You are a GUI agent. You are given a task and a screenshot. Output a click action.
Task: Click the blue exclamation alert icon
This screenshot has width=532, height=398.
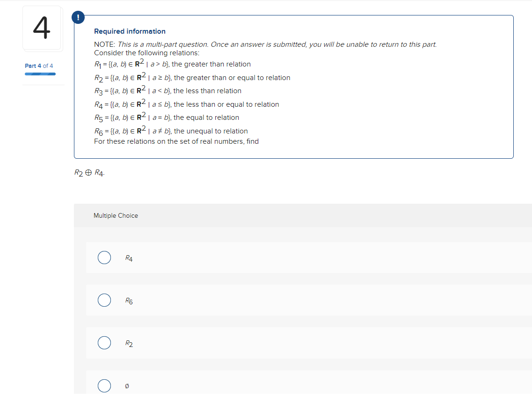pos(78,17)
